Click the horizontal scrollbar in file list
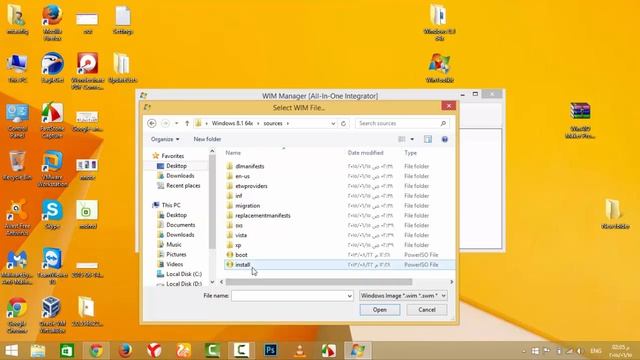Viewport: 640px width, 360px height. (x=319, y=282)
